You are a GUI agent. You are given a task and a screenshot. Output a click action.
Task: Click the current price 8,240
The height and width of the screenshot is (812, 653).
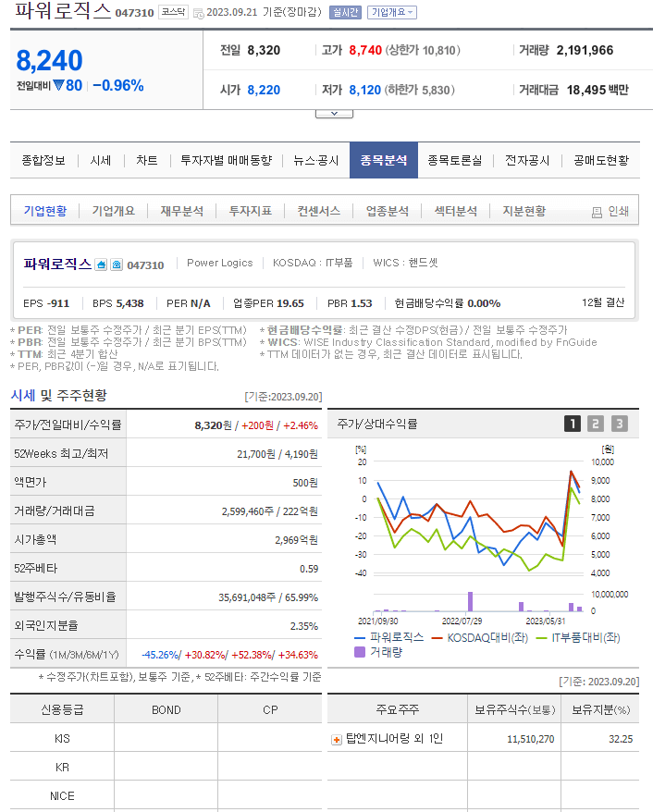point(49,61)
